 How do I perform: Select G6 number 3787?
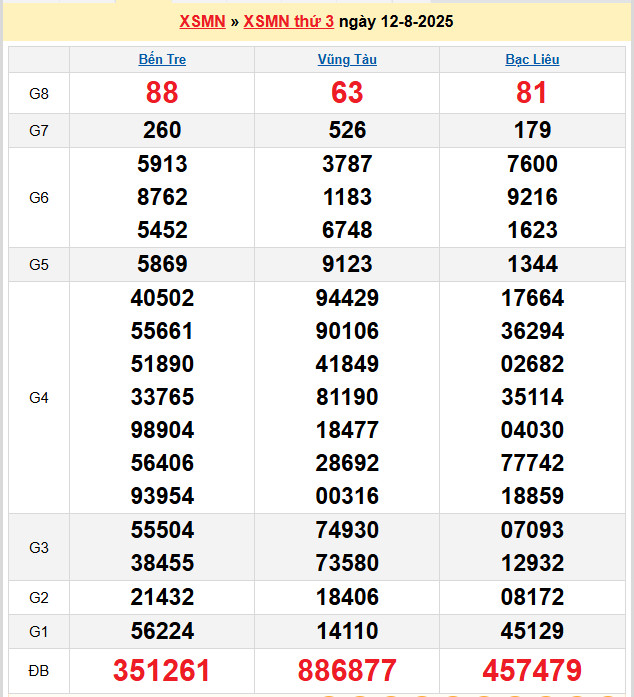347,164
